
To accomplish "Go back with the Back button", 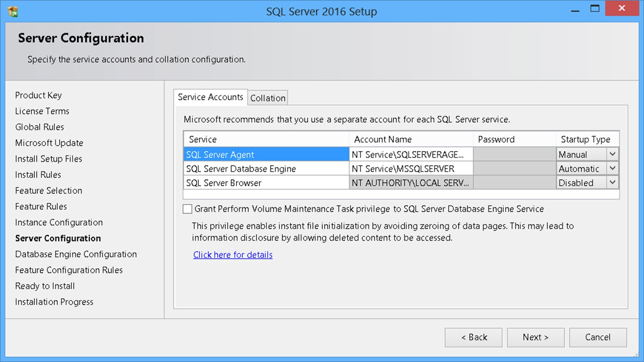I will pos(473,337).
